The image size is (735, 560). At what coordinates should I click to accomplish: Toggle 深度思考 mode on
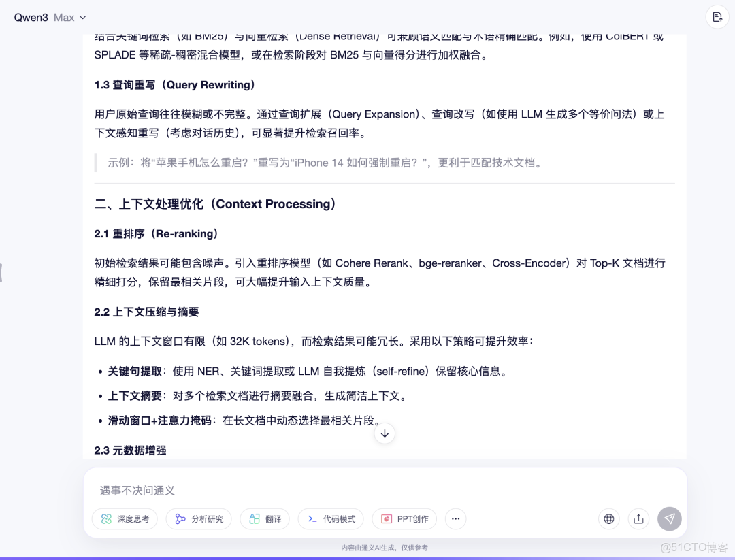(x=125, y=518)
